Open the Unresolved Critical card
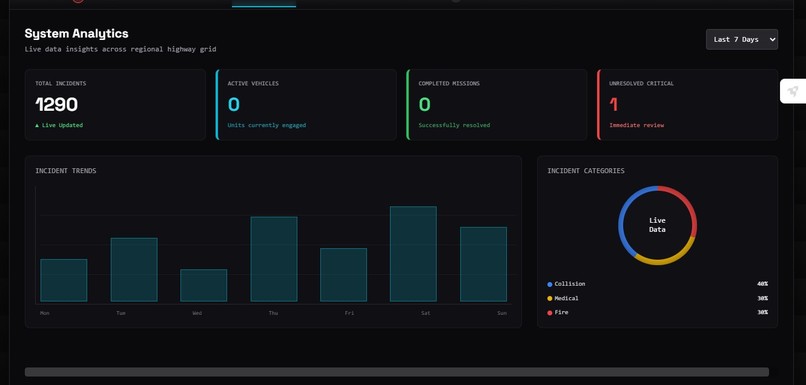Screen dimensions: 806x385 coord(687,105)
